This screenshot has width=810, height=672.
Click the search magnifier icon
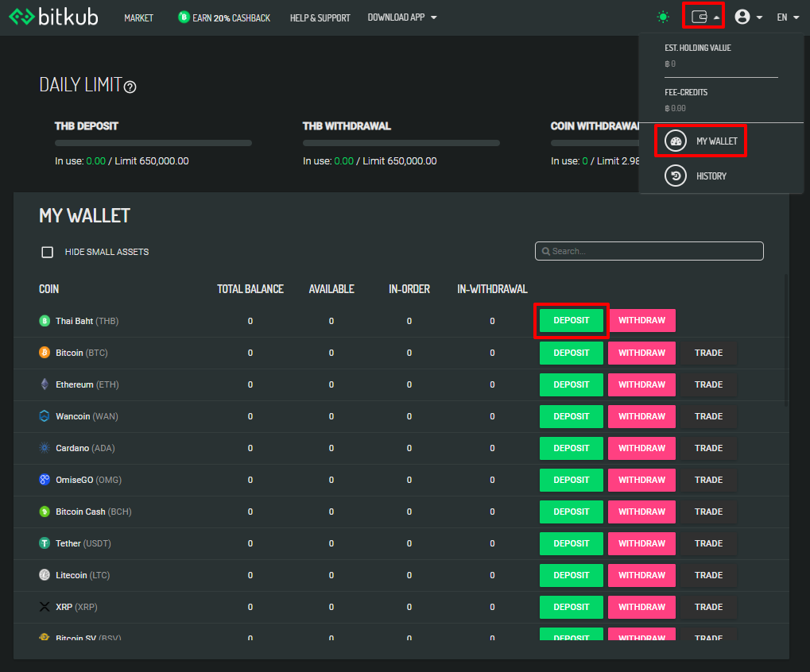[x=545, y=251]
